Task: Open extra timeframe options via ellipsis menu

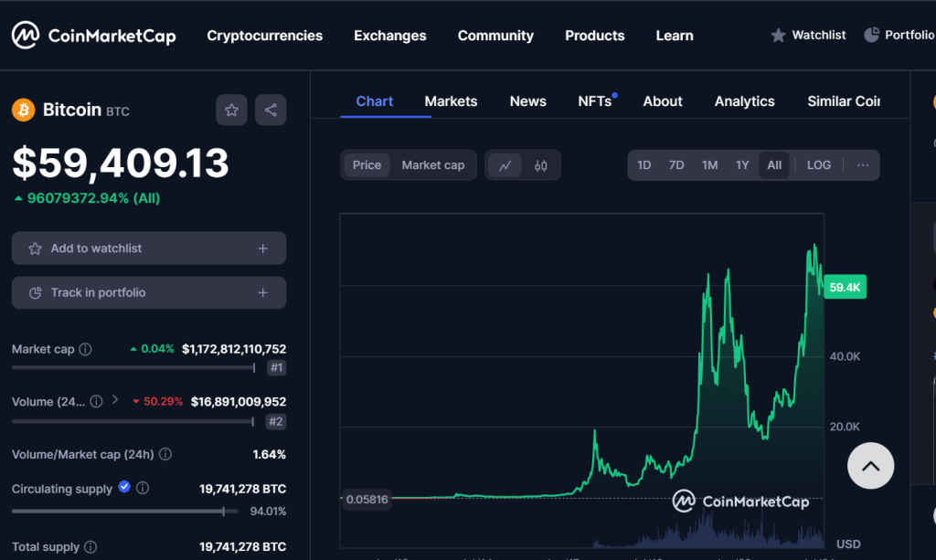Action: tap(862, 164)
